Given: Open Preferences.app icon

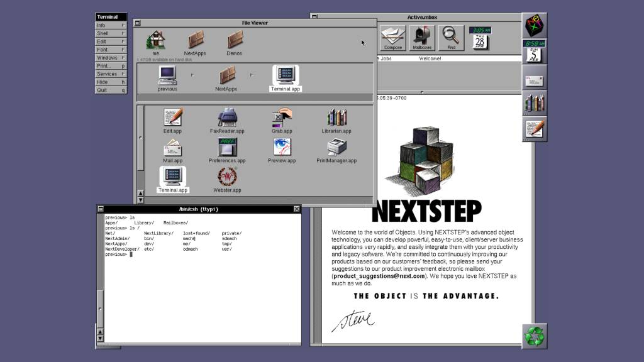Looking at the screenshot, I should [227, 150].
